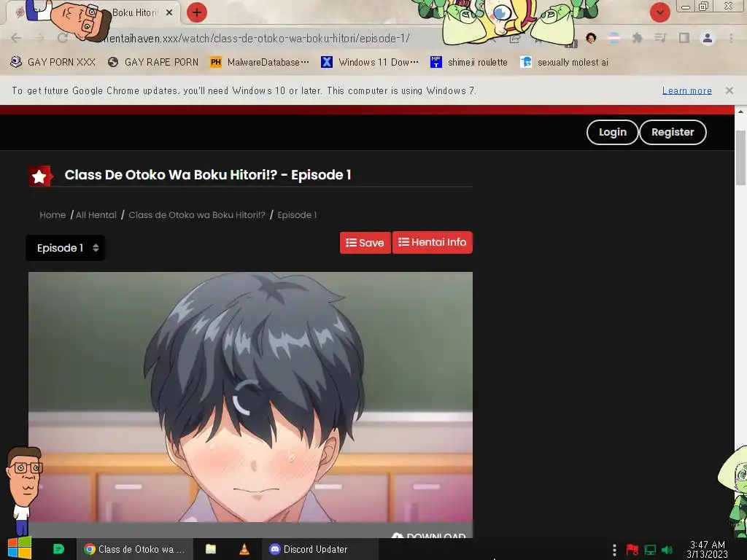Open the Windows 11 Dow… bookmark

tap(370, 62)
